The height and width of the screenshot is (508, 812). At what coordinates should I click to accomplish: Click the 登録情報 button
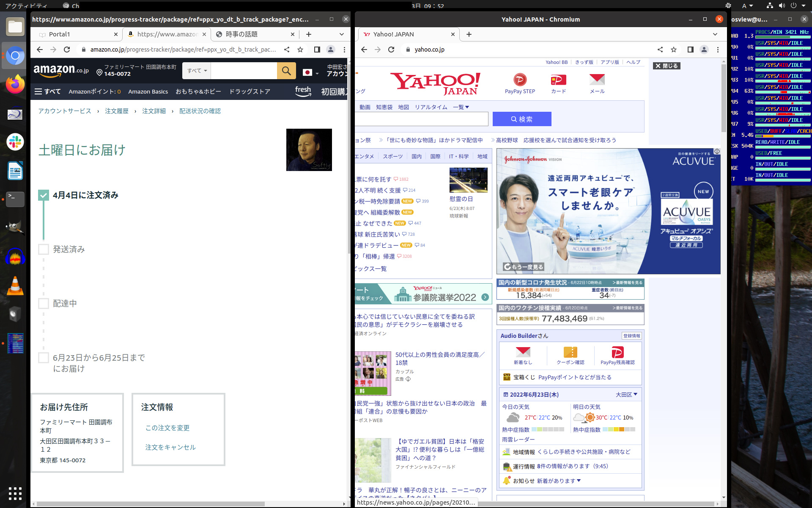pos(632,336)
